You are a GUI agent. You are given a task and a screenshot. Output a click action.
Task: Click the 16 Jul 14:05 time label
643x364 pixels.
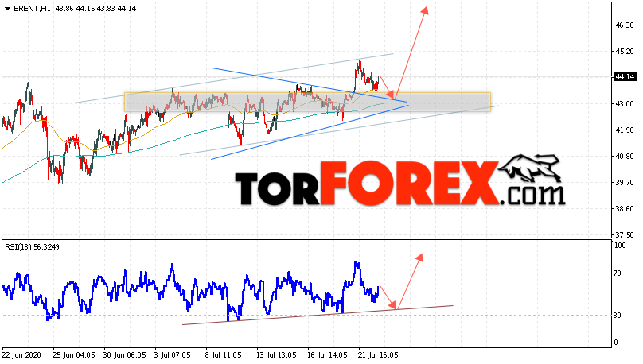[327, 354]
